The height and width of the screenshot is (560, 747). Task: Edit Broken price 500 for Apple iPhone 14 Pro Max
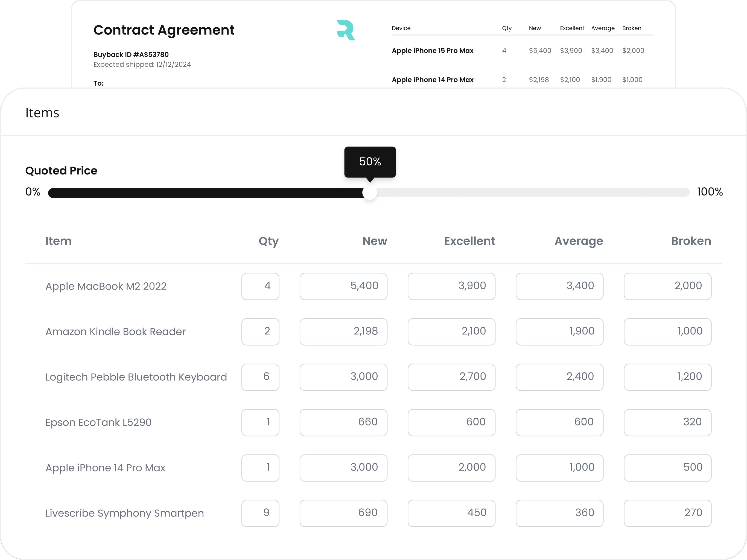click(668, 468)
